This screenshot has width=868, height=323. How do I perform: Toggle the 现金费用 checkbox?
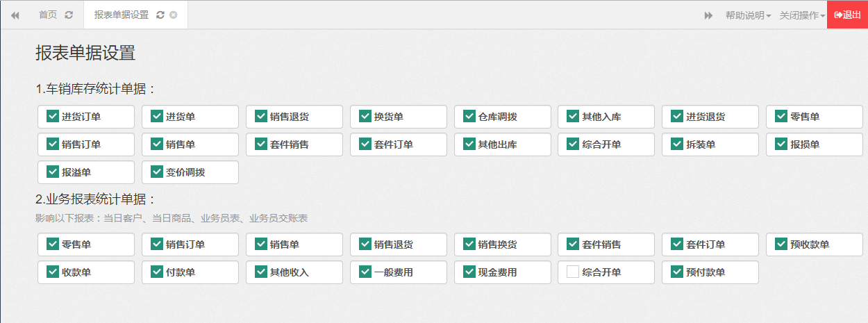coord(469,272)
